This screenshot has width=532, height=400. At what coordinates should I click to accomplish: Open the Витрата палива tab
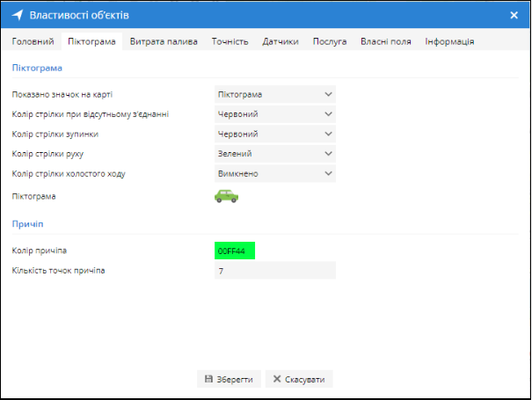click(164, 41)
